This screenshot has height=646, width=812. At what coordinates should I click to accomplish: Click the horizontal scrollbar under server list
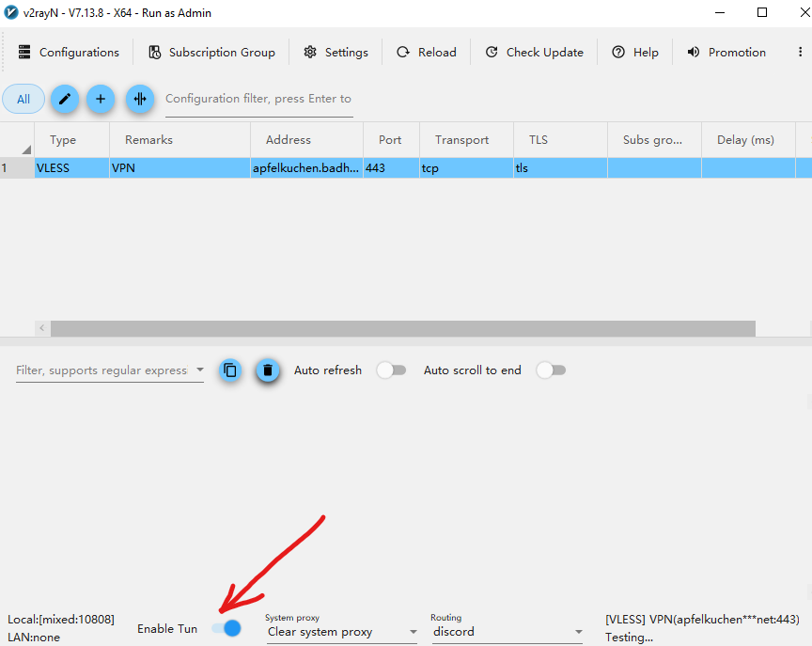402,328
